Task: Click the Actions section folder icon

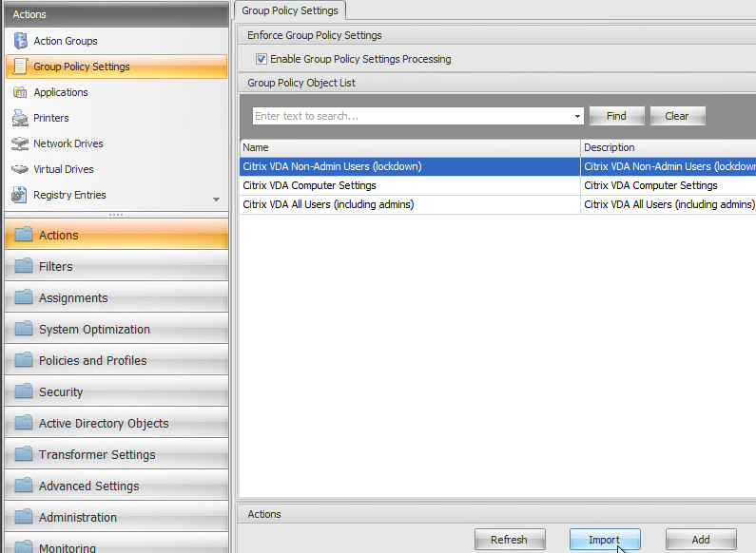Action: [x=23, y=235]
